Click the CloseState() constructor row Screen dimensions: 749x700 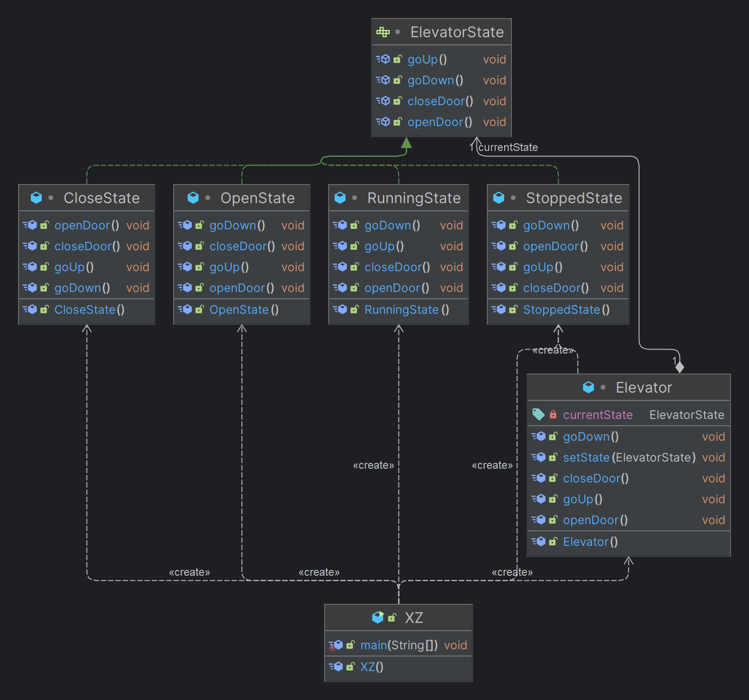pos(87,309)
